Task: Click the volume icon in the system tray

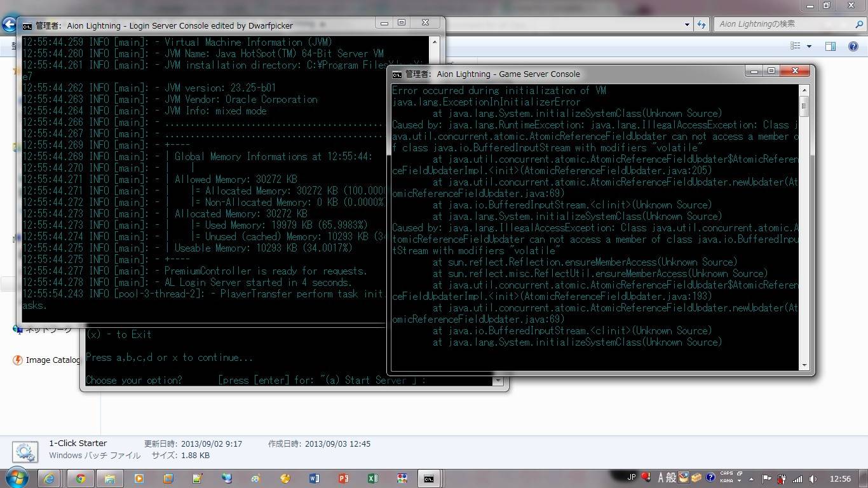Action: (x=812, y=478)
